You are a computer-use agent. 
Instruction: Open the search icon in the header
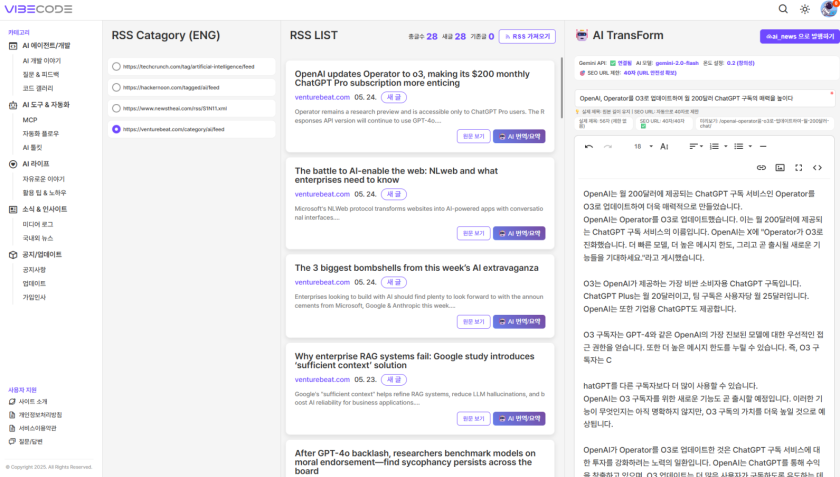[x=783, y=9]
